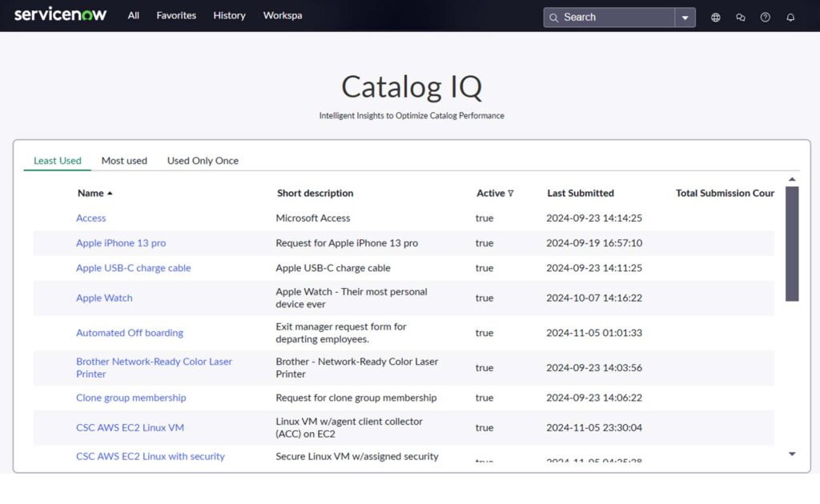Open the Automated Off boarding link
The height and width of the screenshot is (504, 820).
(x=130, y=333)
